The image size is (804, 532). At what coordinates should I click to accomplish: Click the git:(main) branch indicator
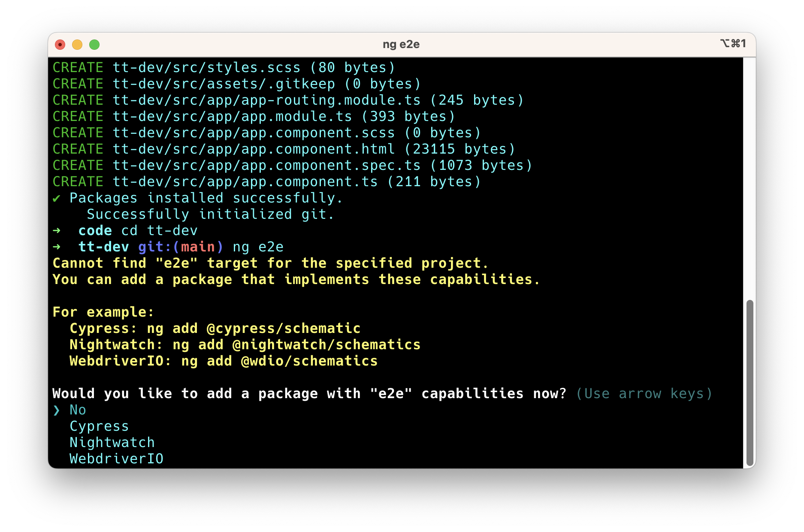tap(180, 247)
